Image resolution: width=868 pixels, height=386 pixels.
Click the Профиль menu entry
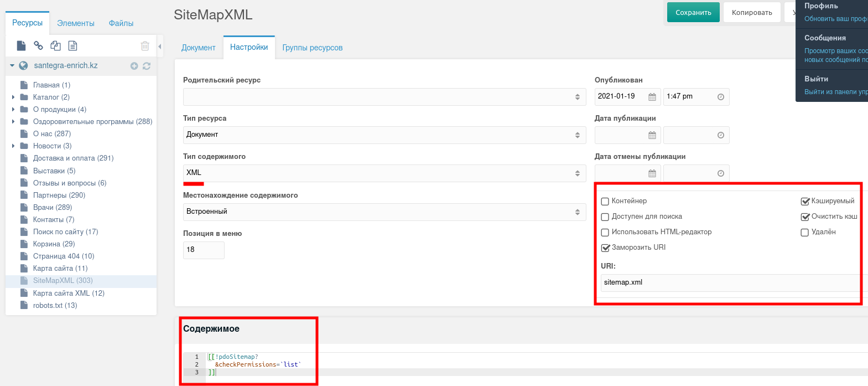[821, 6]
